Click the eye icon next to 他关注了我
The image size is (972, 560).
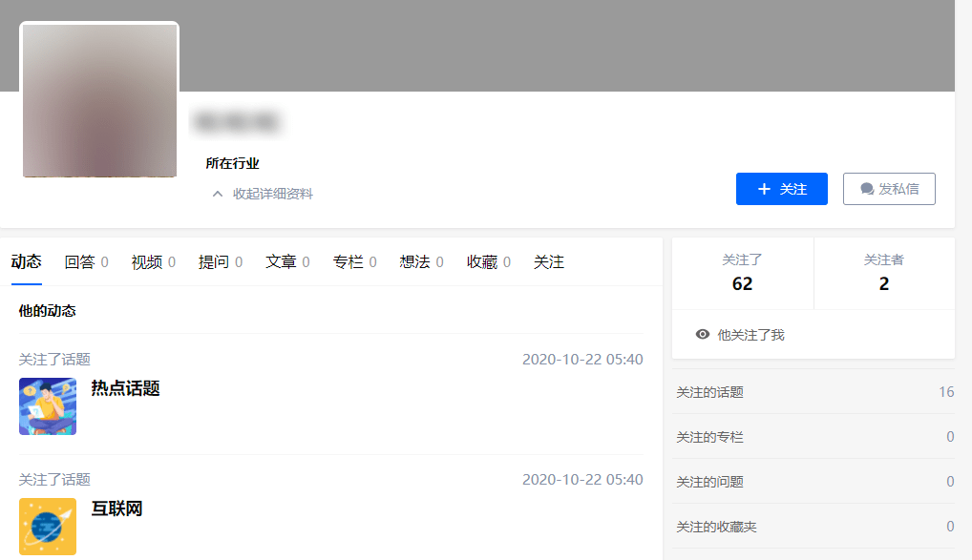click(x=704, y=334)
